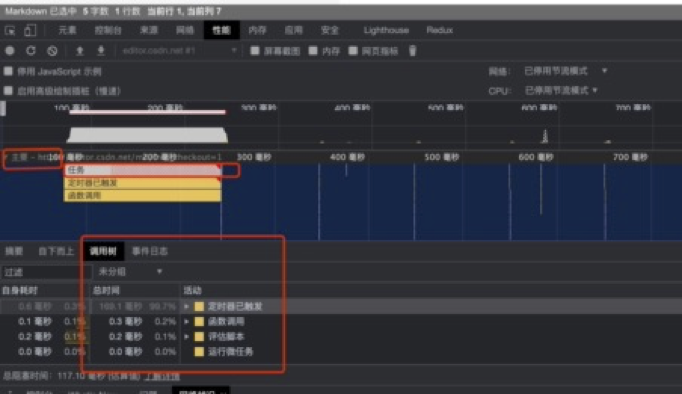Screen dimensions: 682x394
Task: Click the reload and record icon
Action: (x=31, y=51)
